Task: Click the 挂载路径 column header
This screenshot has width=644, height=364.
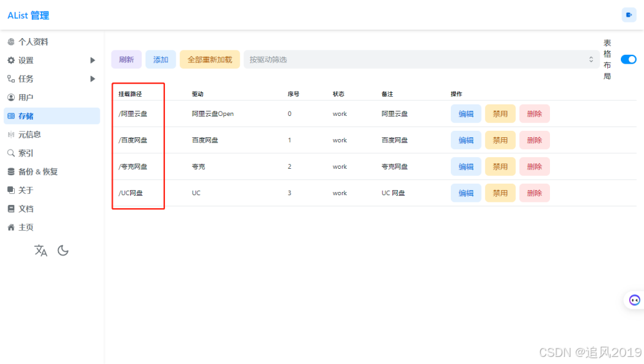Action: [x=130, y=94]
